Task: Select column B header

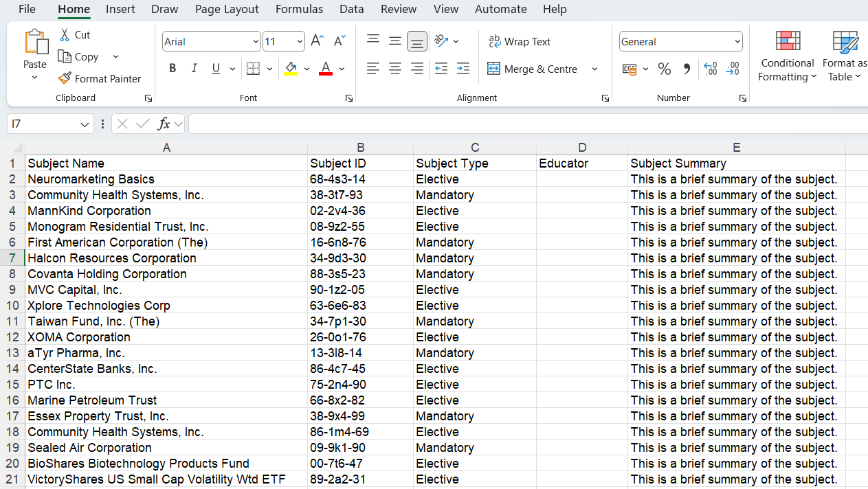Action: 360,148
